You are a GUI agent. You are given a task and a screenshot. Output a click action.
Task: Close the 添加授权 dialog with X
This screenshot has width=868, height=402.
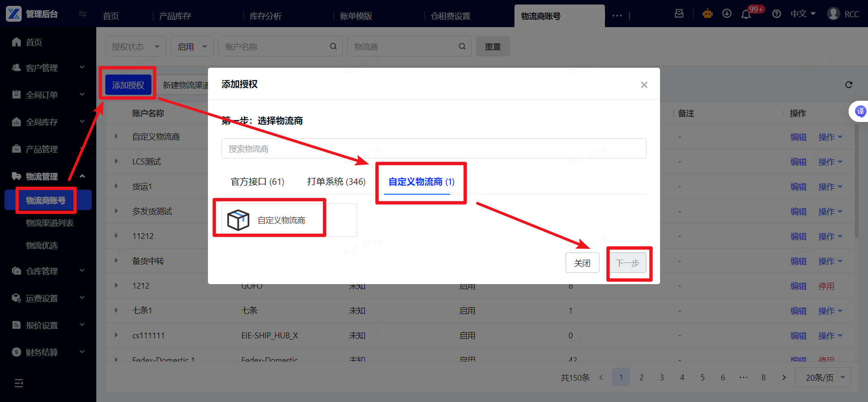click(644, 85)
